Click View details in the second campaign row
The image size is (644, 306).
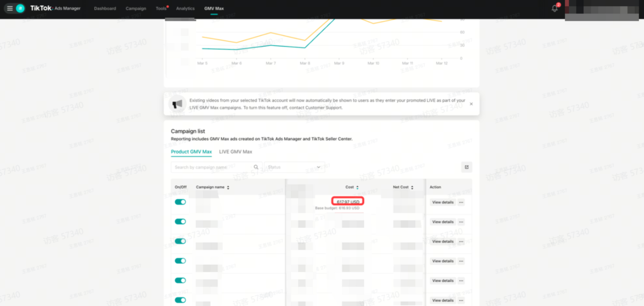click(443, 222)
